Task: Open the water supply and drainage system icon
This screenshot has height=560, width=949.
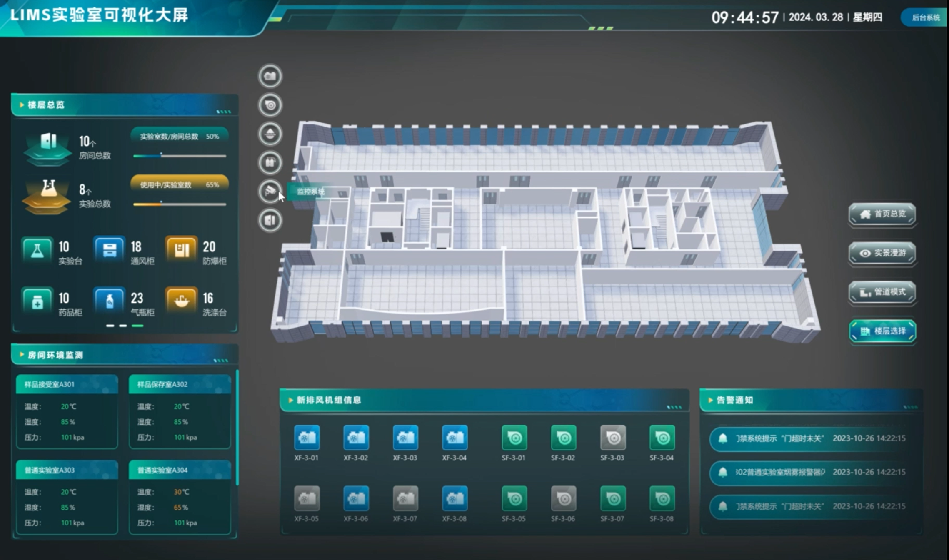Action: (x=270, y=134)
